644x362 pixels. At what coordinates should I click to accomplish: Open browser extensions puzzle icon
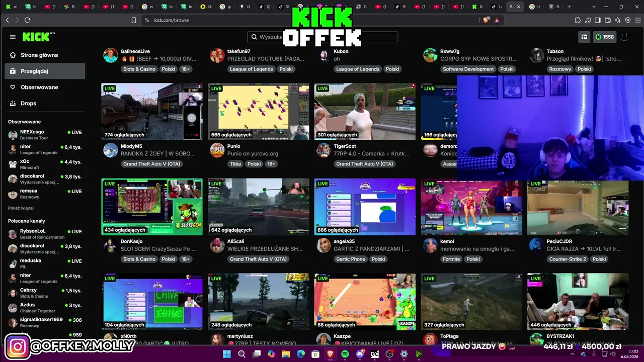tap(578, 20)
